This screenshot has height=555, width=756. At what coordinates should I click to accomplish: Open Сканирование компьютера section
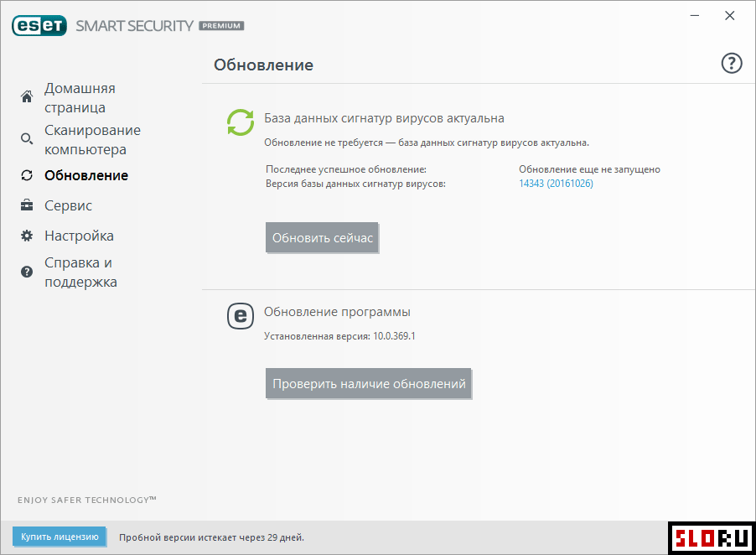tap(92, 140)
